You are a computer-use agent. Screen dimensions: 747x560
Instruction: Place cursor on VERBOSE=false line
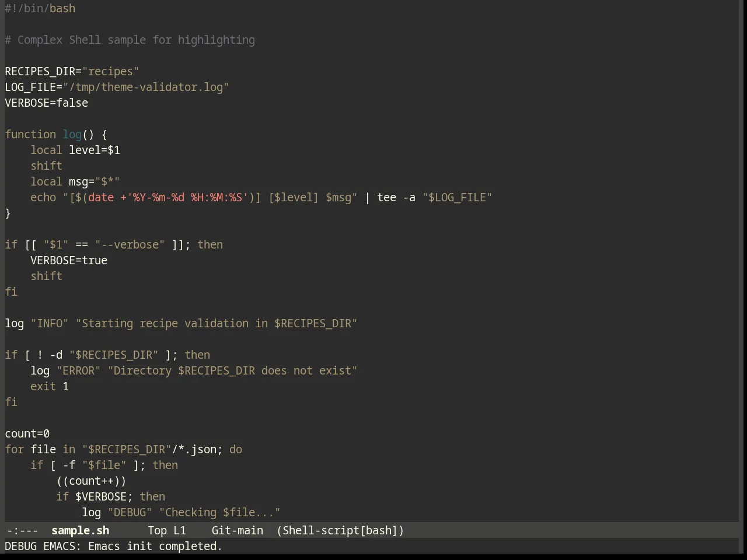(47, 103)
